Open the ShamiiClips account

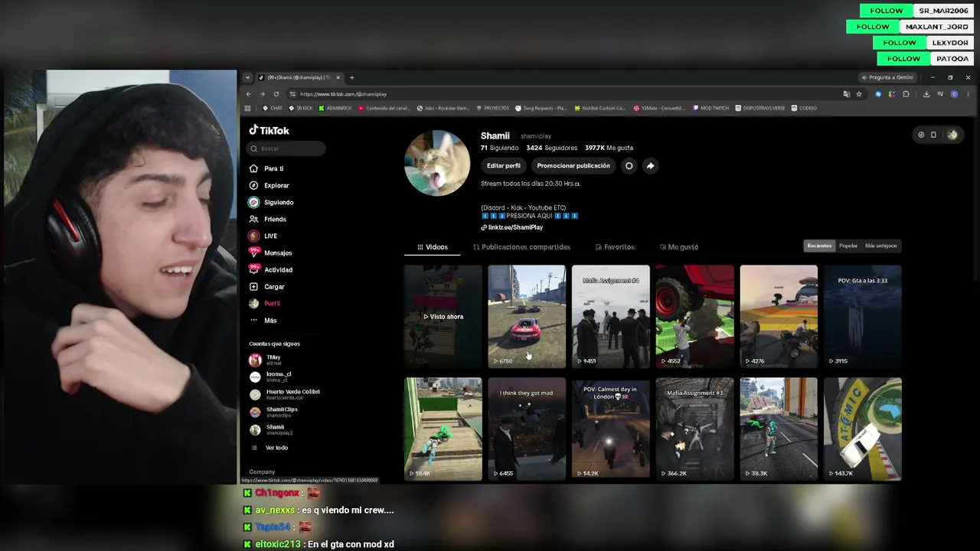pyautogui.click(x=274, y=412)
